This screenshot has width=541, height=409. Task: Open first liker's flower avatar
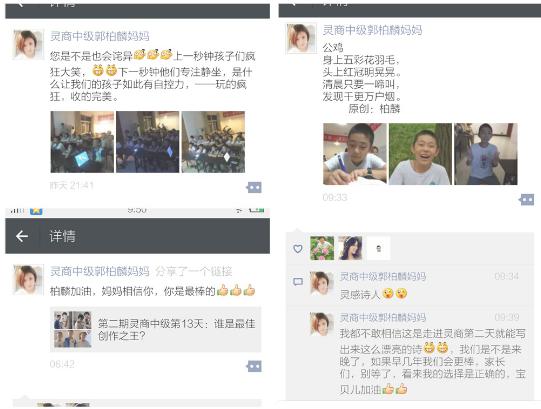tap(322, 248)
